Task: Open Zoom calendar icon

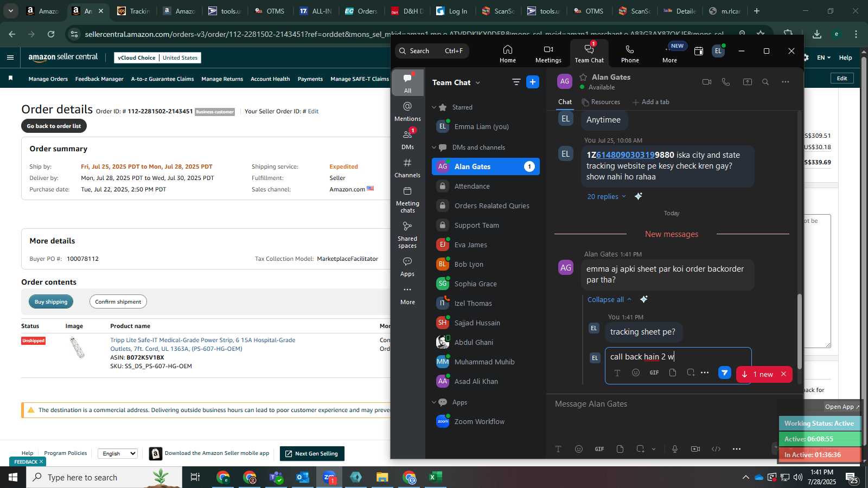Action: click(x=699, y=51)
